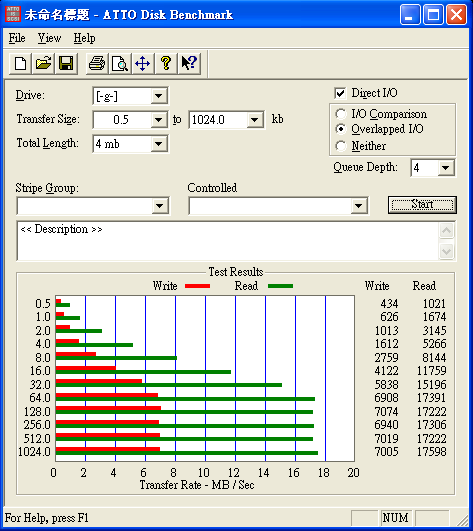Open About via yellow question mark icon
The height and width of the screenshot is (531, 473).
click(166, 63)
